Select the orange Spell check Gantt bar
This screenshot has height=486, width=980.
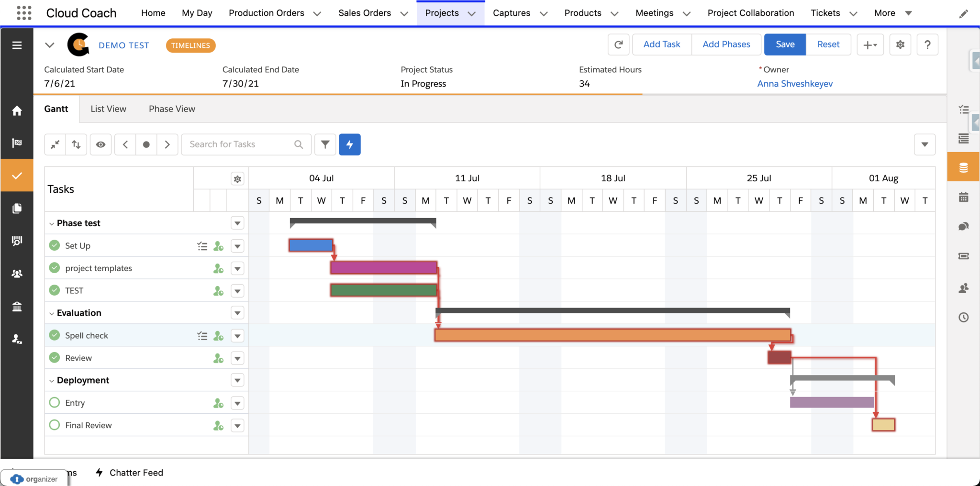point(612,335)
